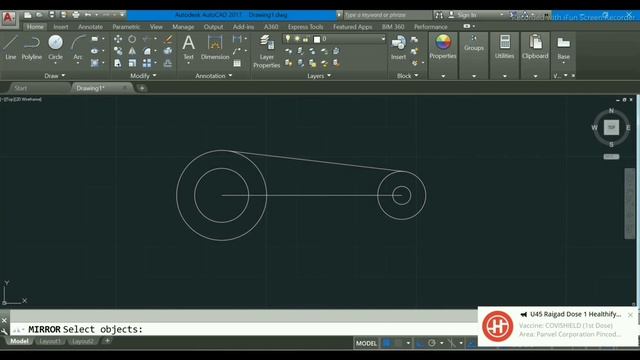
Task: Open the Insert ribbon tab
Action: point(61,27)
